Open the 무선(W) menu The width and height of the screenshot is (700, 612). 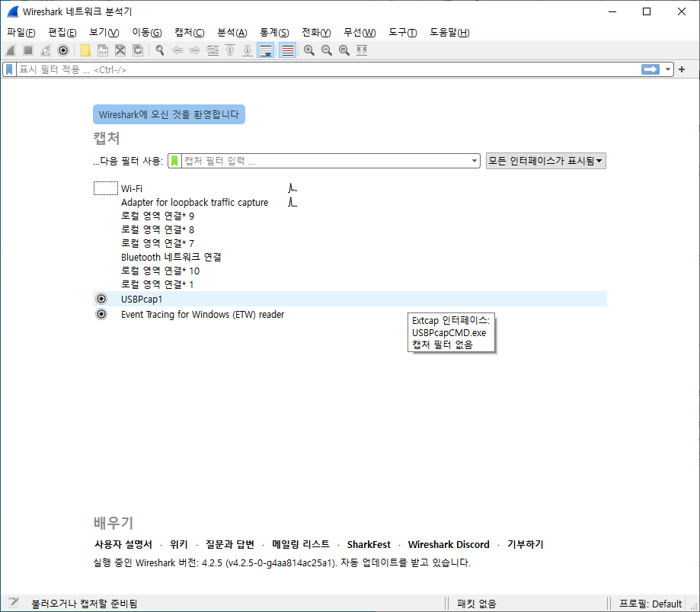click(x=360, y=32)
